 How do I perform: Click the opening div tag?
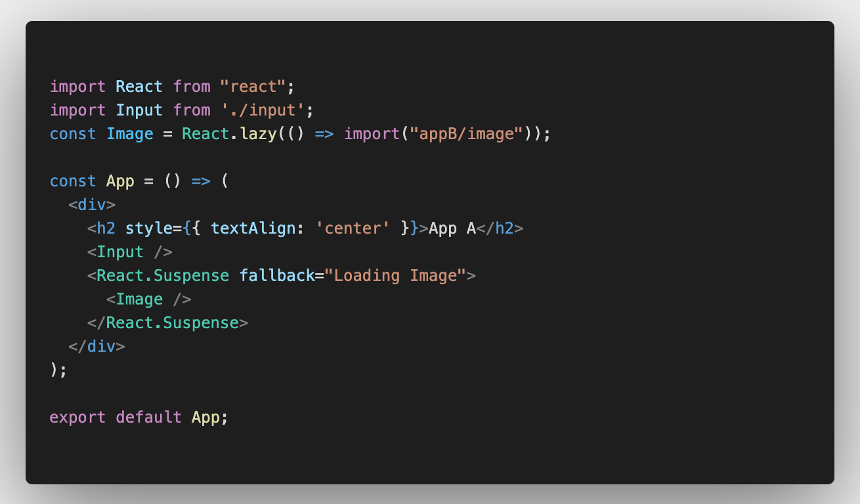pyautogui.click(x=92, y=205)
